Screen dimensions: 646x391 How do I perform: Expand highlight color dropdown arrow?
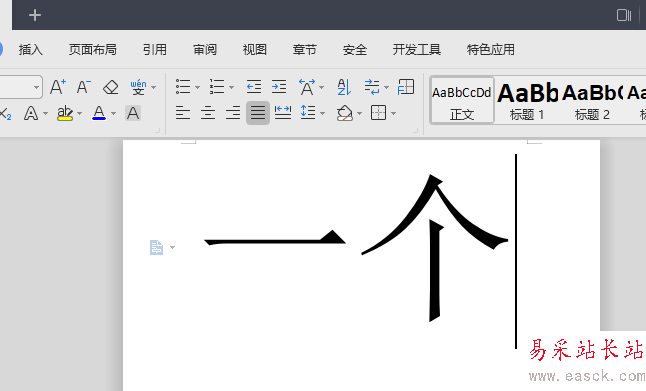click(80, 113)
